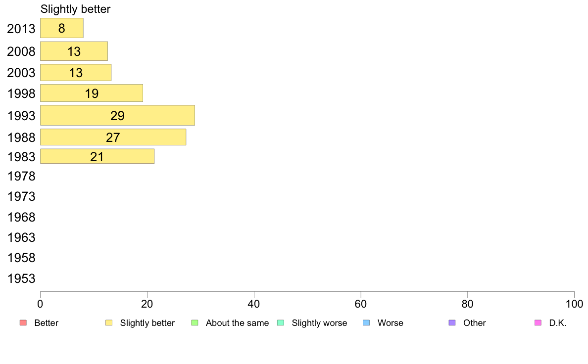The image size is (588, 364).
Task: Click the 60 tick on x-axis
Action: [361, 304]
